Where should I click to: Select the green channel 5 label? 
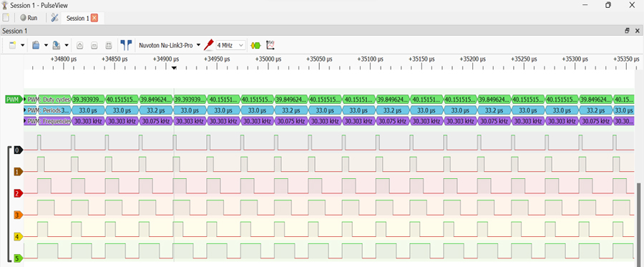coord(18,258)
